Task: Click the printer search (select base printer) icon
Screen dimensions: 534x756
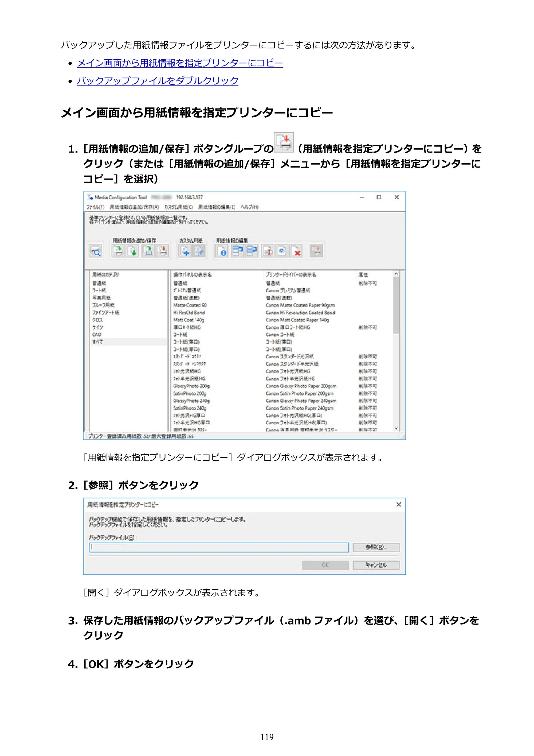Action: tap(95, 251)
